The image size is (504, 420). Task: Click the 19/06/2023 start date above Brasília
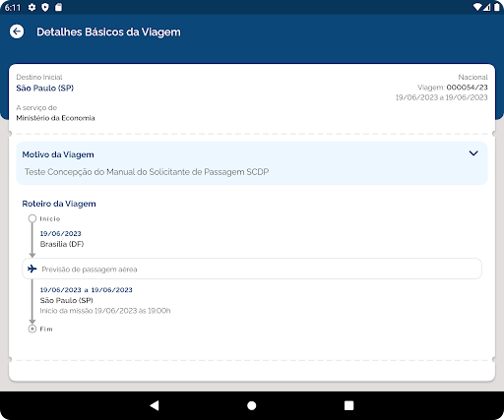point(61,233)
